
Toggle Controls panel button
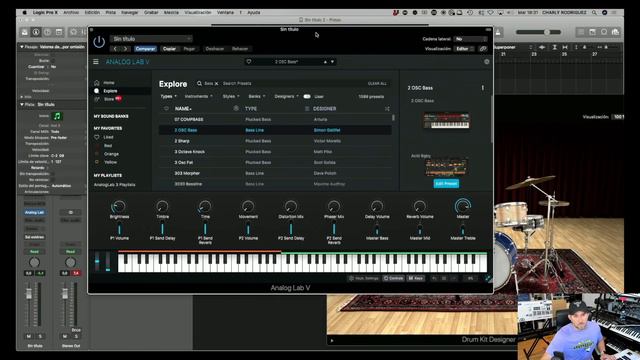click(x=393, y=278)
